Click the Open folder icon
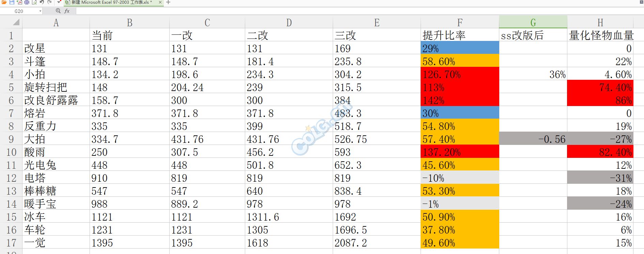Screen dimensions: 644x254 tap(4, 2)
